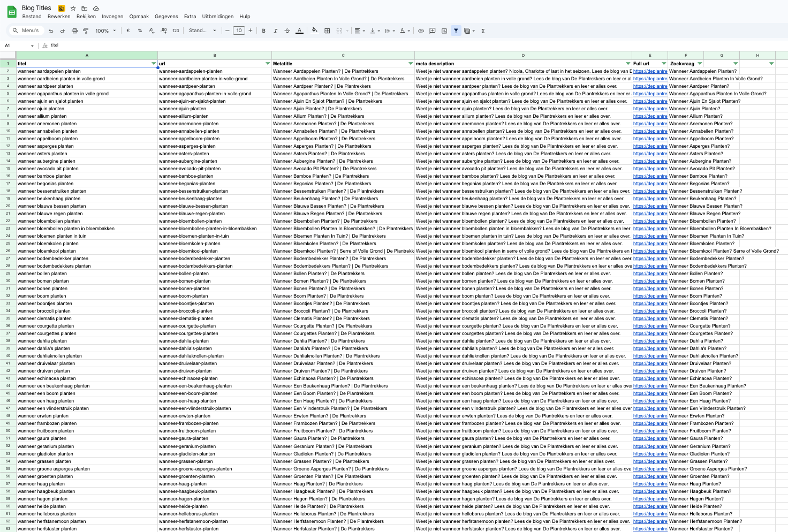The image size is (788, 532).
Task: Open the Google Sheets home icon
Action: pyautogui.click(x=12, y=12)
